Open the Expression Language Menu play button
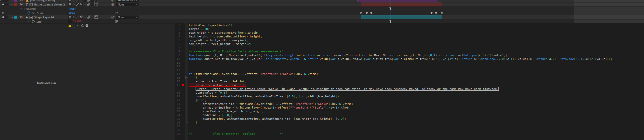Viewport: 644px width, 140px height. point(87,26)
